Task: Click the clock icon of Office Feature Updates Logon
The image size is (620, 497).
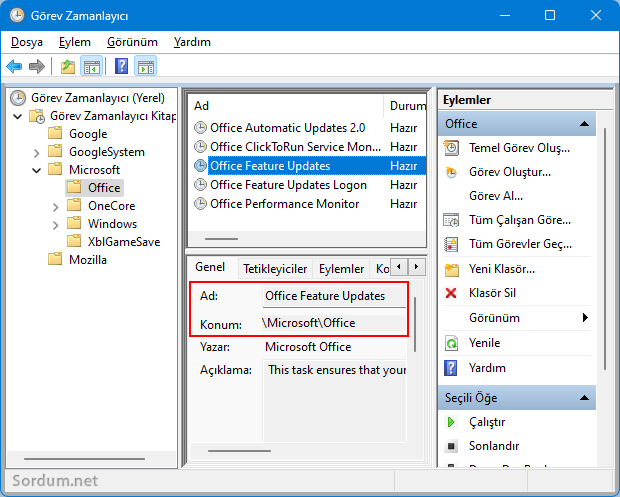Action: coord(200,185)
